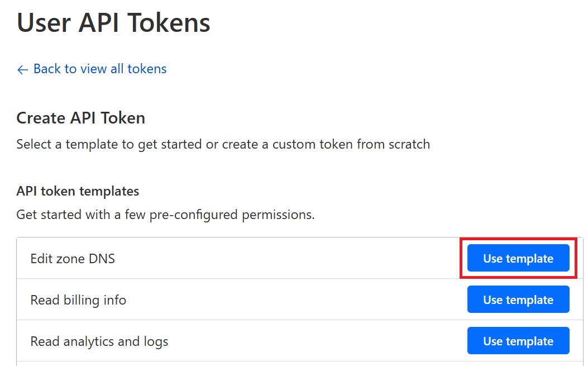Select the "Read analytics and logs" row label
Screen dimensions: 588x366
coord(99,341)
